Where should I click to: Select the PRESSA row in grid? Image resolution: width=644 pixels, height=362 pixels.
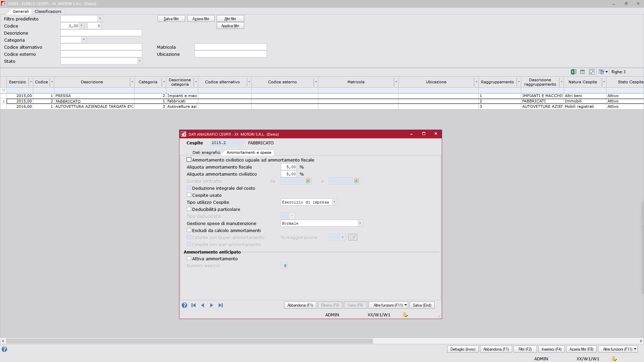[322, 96]
